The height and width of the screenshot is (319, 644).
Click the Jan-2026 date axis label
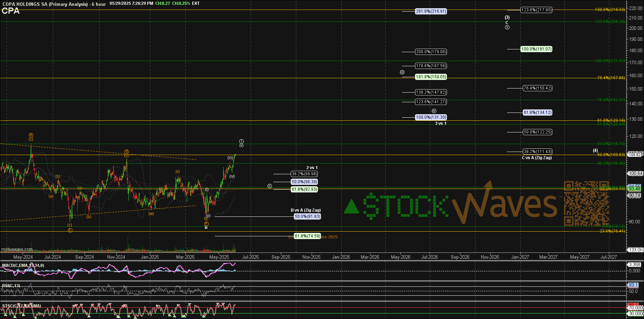click(341, 257)
